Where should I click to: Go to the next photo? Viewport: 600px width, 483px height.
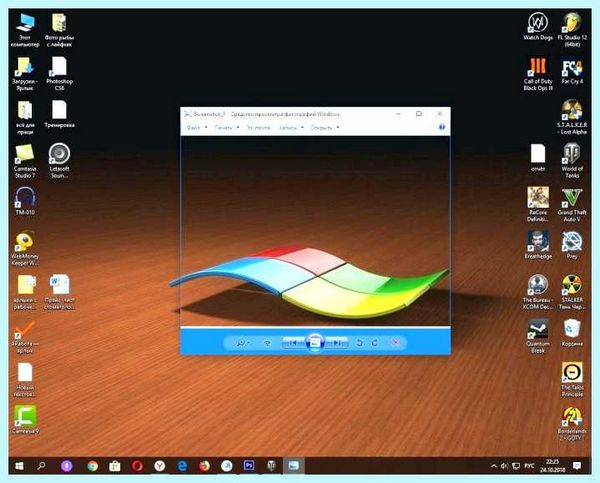click(336, 343)
